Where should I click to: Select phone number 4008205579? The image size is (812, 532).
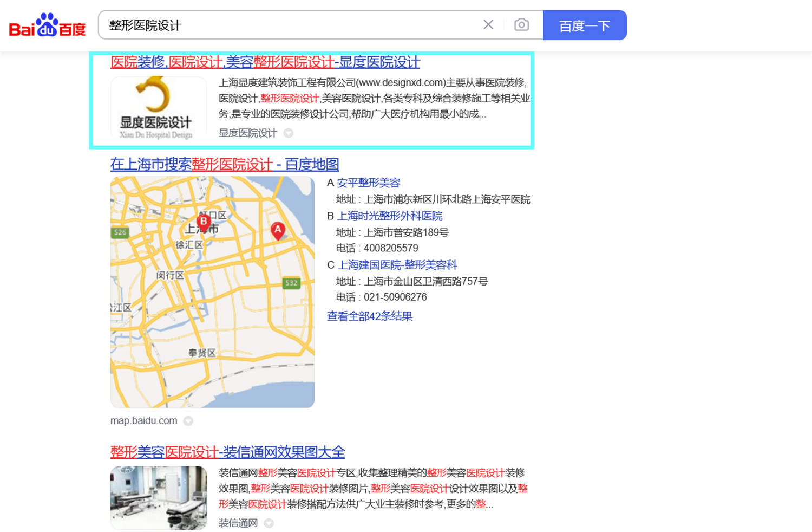point(391,248)
